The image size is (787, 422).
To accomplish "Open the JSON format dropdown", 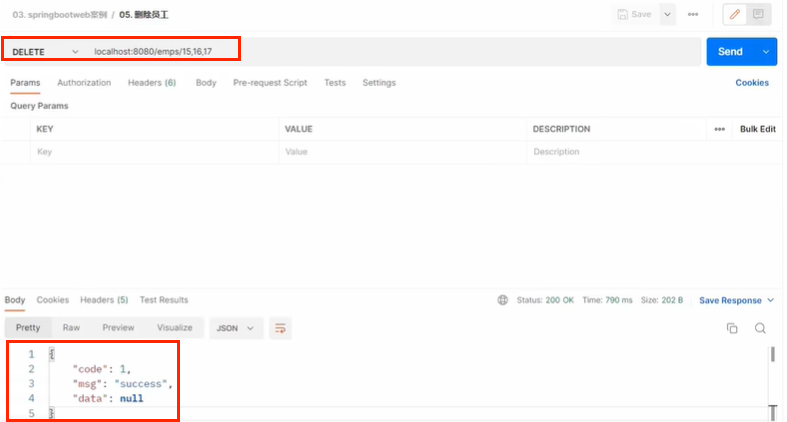I will (235, 328).
